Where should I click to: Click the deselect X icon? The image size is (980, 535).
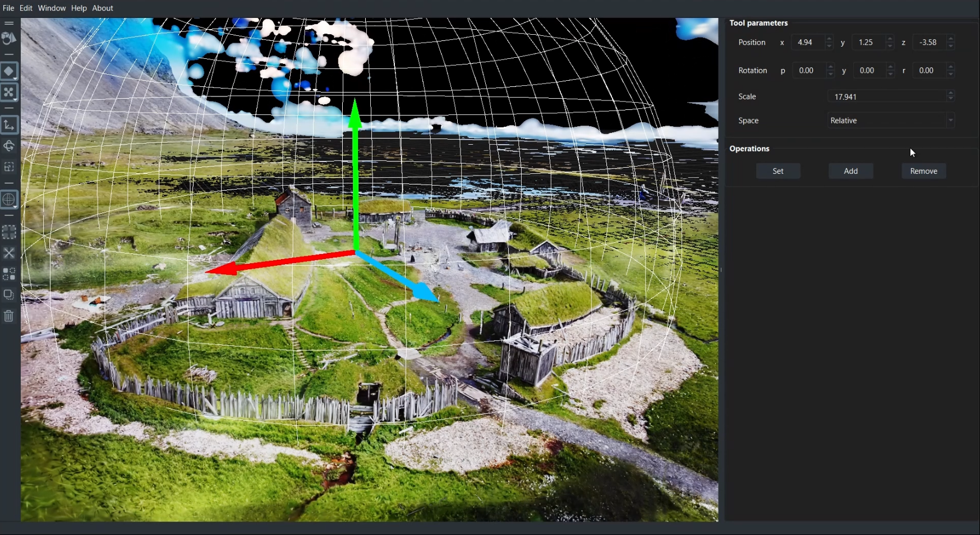[9, 253]
